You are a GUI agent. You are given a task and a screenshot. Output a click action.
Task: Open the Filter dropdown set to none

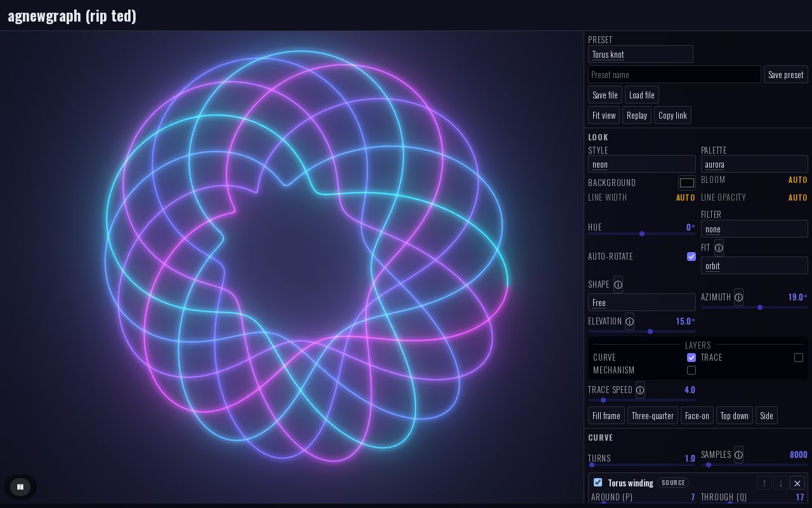(x=754, y=229)
